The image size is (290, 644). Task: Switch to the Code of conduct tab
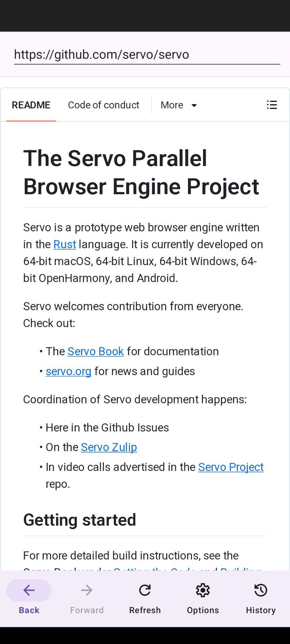pos(103,105)
